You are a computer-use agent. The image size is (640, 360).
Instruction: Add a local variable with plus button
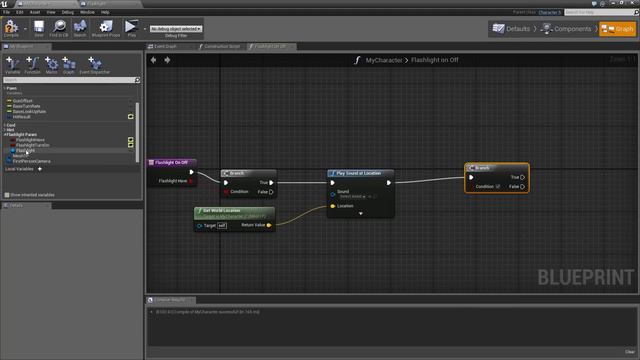point(40,169)
